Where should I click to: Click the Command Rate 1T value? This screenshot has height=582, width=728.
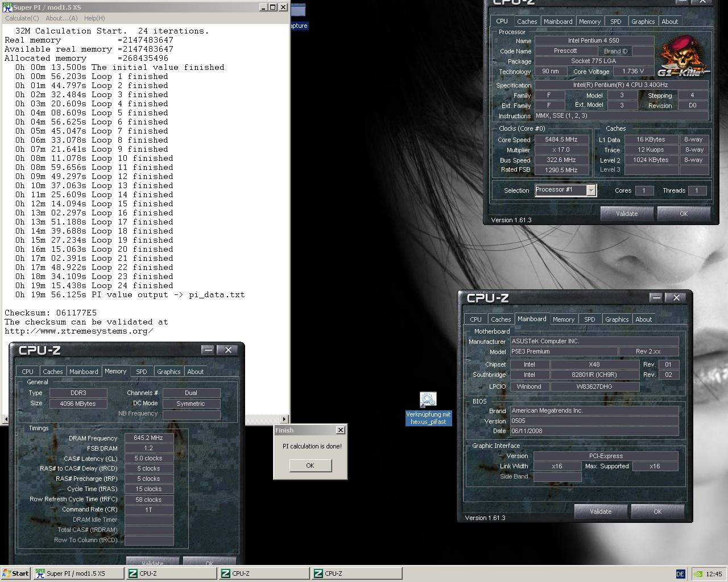tap(148, 510)
